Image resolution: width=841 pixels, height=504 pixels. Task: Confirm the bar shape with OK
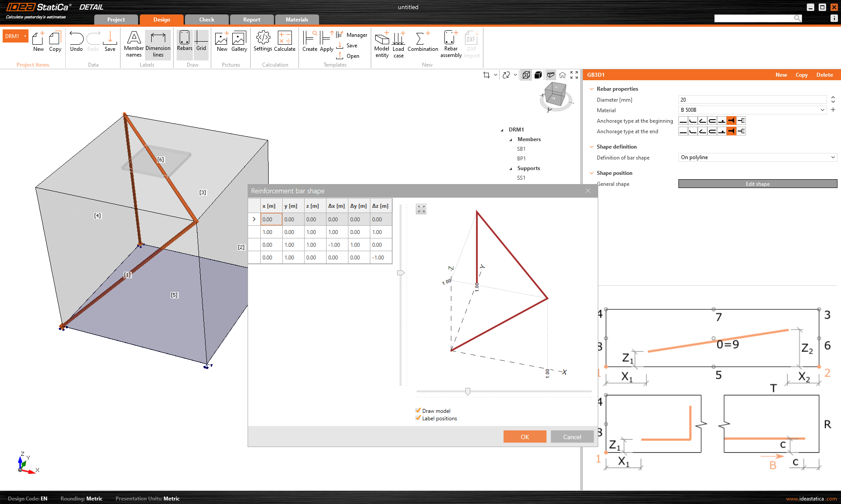pyautogui.click(x=525, y=437)
